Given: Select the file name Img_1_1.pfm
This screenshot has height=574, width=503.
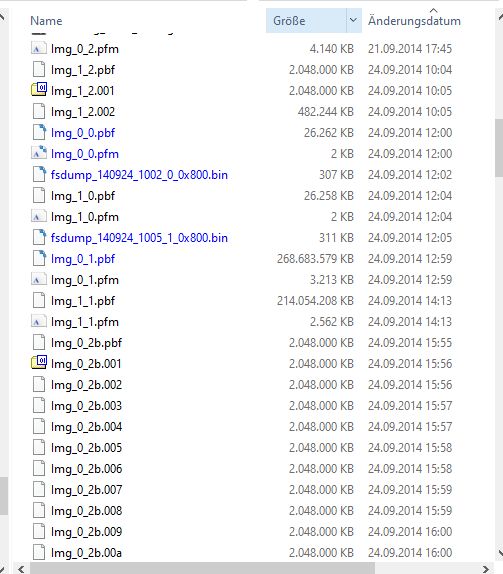Looking at the screenshot, I should pyautogui.click(x=85, y=322).
